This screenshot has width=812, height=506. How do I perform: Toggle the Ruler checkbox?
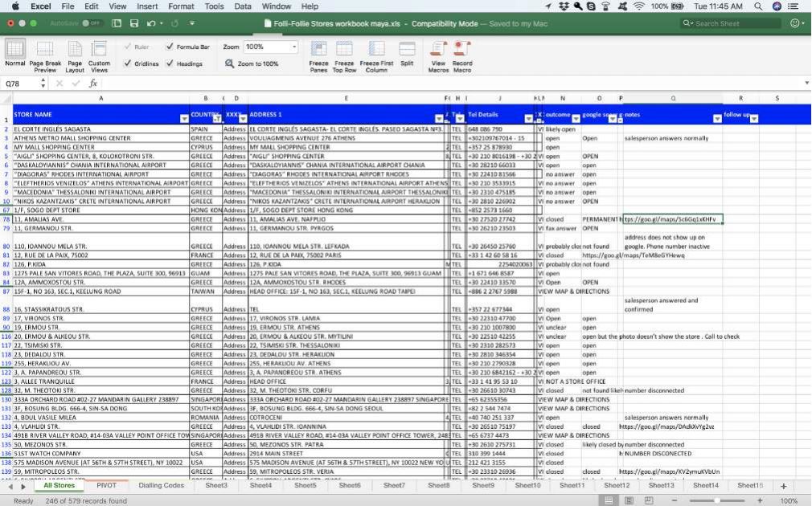coord(127,47)
